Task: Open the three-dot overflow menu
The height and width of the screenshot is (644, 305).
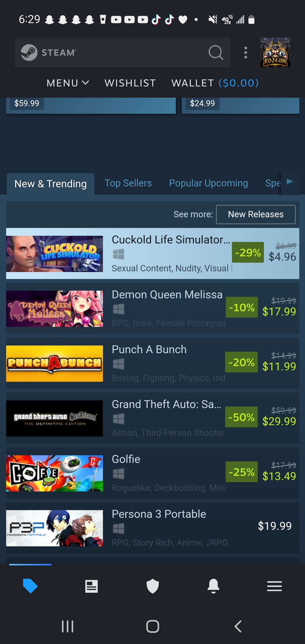Action: pyautogui.click(x=246, y=53)
